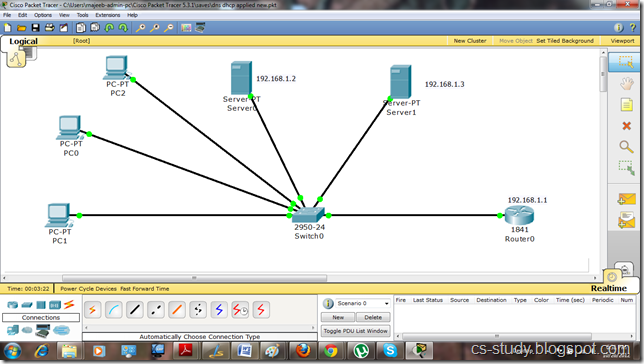Select automatic connection lightning bolt
The height and width of the screenshot is (364, 644).
point(93,310)
